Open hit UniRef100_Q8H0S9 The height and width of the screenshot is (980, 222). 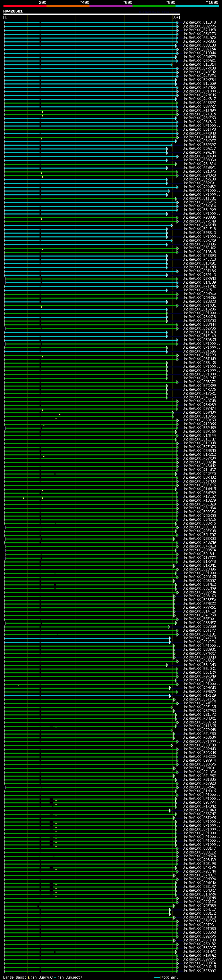199,405
